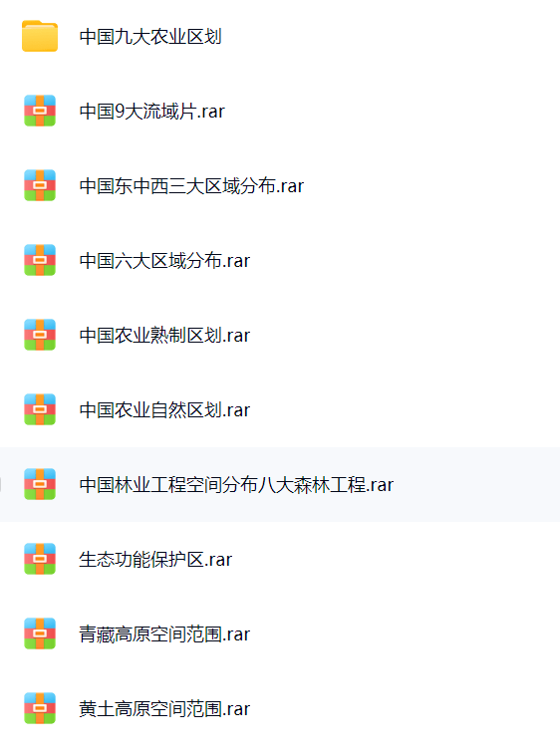Screen dimensions: 560x756
Task: Open the folder name 中国九大农业区划
Action: pos(150,37)
